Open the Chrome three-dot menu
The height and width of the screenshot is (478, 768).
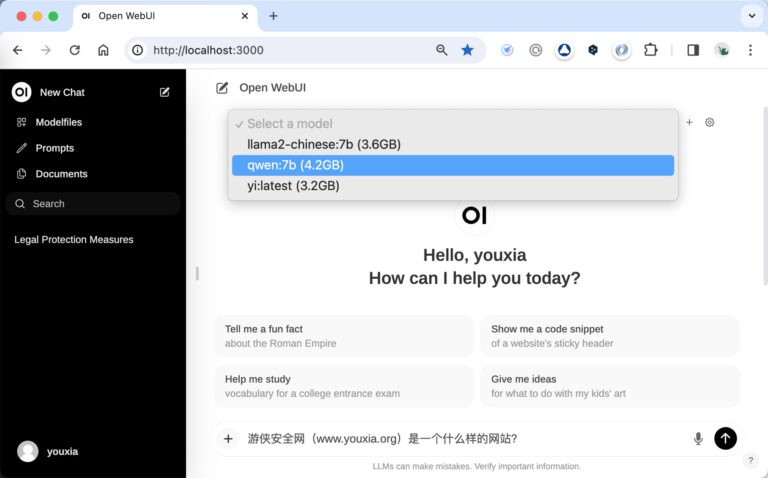tap(750, 50)
